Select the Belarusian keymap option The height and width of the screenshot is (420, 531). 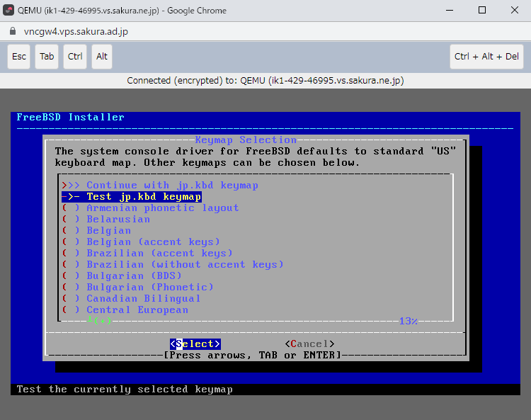(x=118, y=220)
